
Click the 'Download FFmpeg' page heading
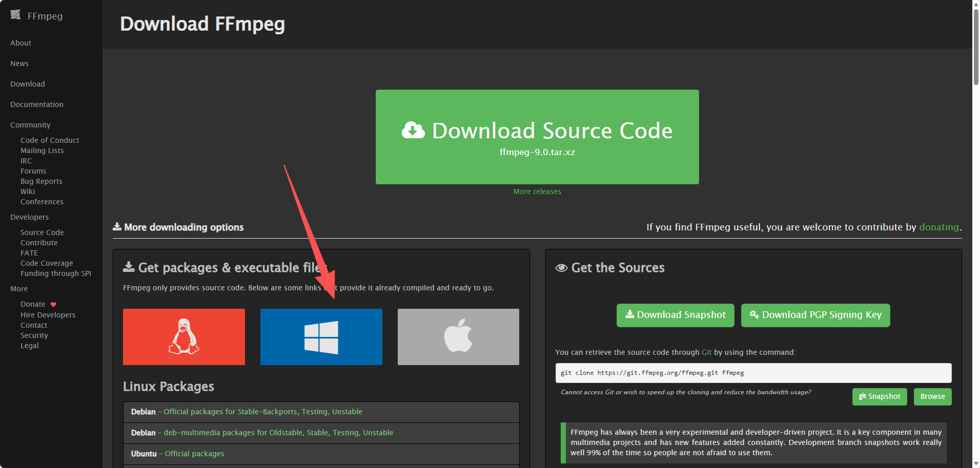click(202, 24)
